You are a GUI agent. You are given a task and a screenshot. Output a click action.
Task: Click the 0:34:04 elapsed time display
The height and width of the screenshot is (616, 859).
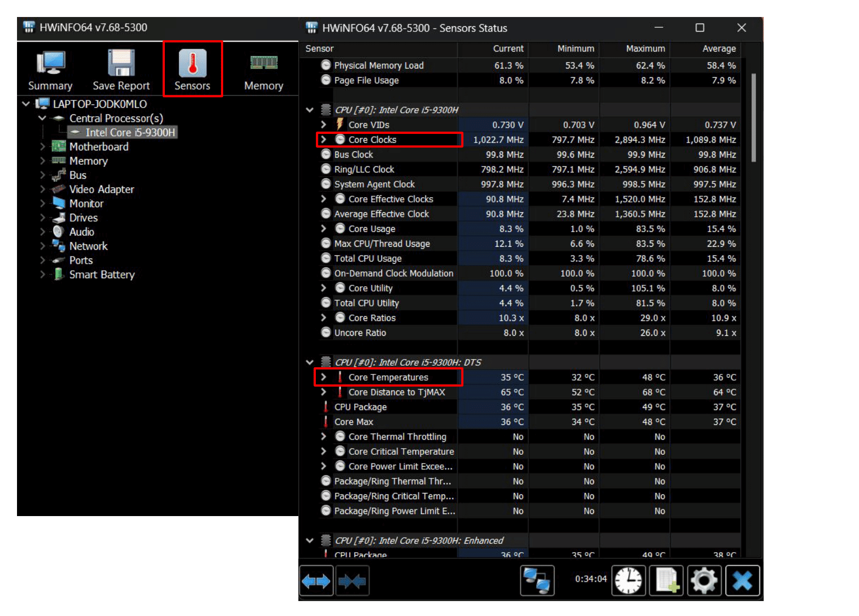click(x=591, y=579)
